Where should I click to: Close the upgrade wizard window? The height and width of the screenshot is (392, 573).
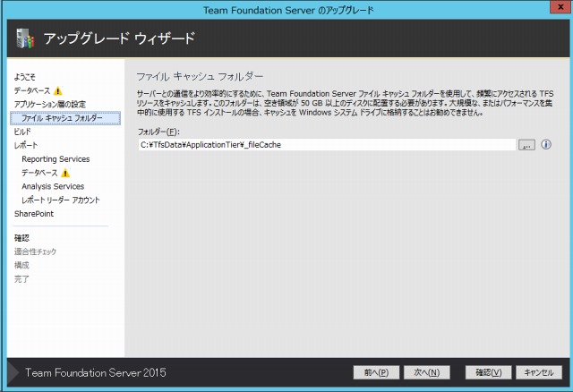(560, 7)
